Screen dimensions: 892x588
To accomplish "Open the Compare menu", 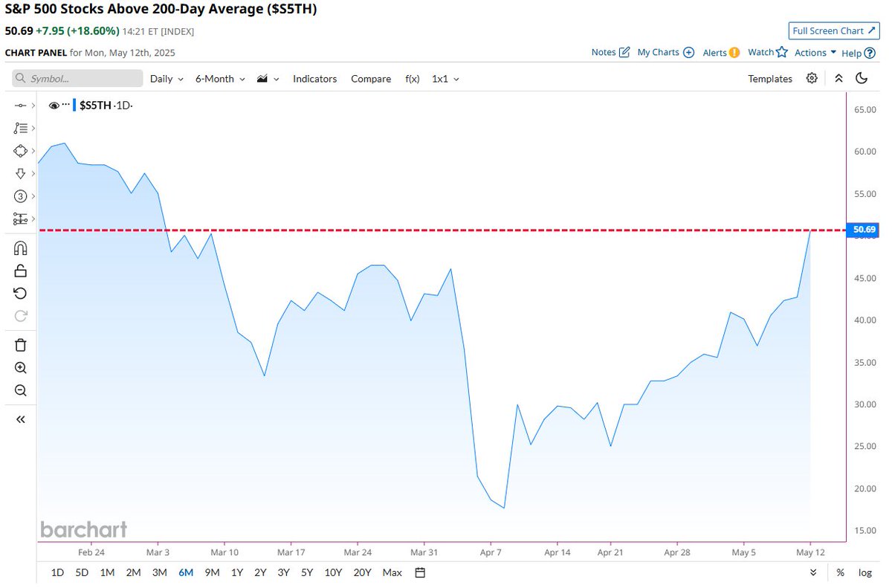I will point(371,78).
